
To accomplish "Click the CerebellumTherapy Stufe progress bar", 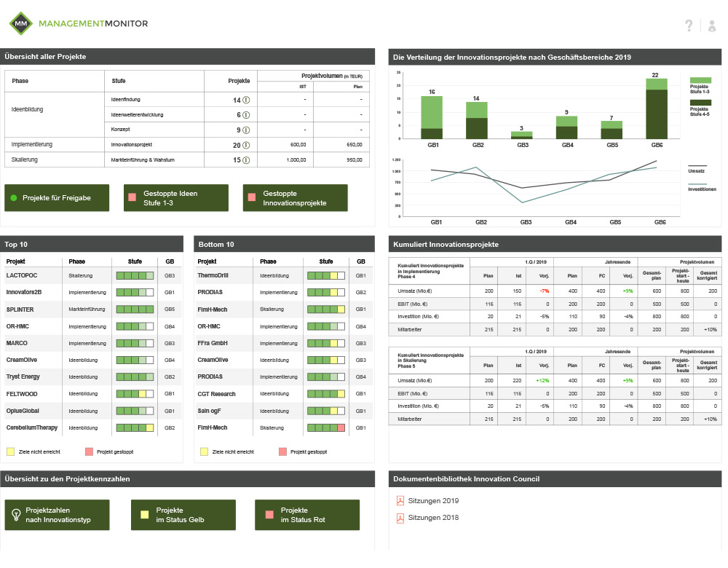I will pos(135,427).
